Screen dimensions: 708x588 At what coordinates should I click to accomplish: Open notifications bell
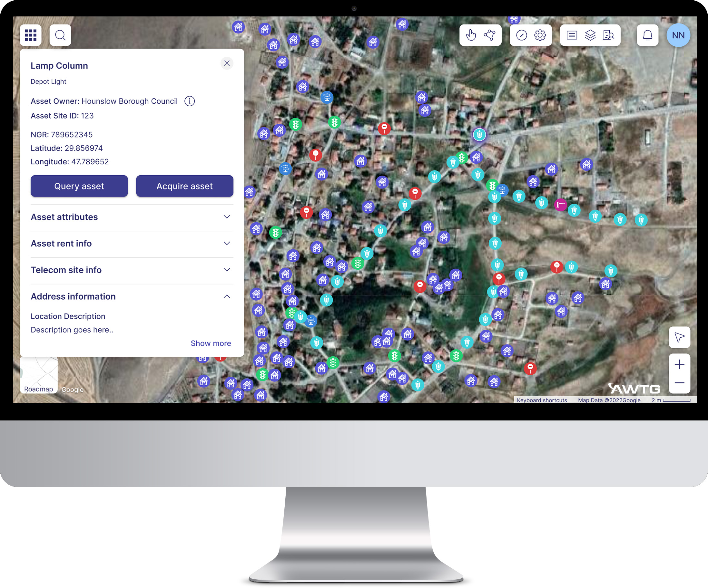tap(648, 35)
